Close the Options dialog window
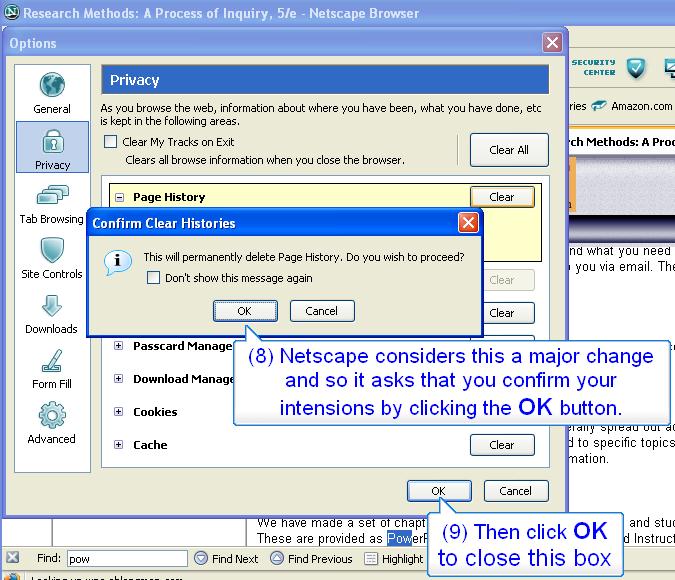The height and width of the screenshot is (580, 675). coord(552,42)
